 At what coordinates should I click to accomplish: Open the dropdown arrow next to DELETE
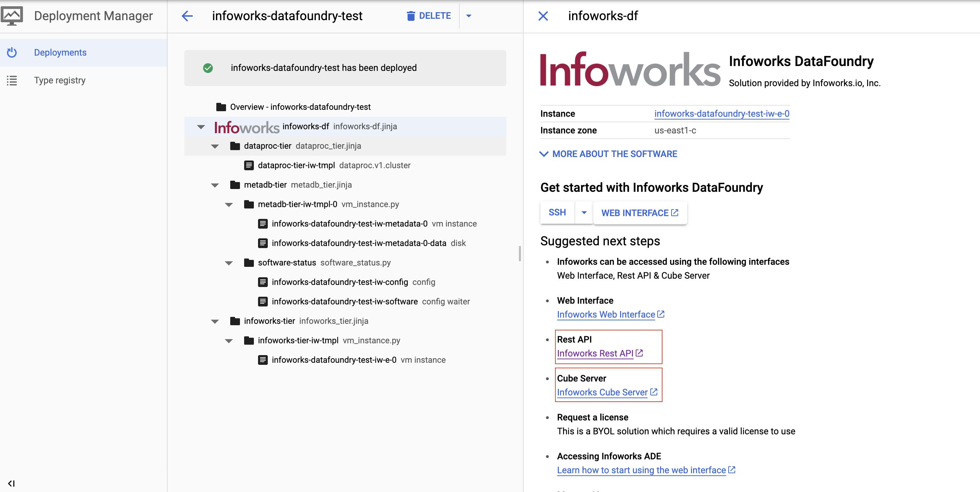tap(469, 16)
